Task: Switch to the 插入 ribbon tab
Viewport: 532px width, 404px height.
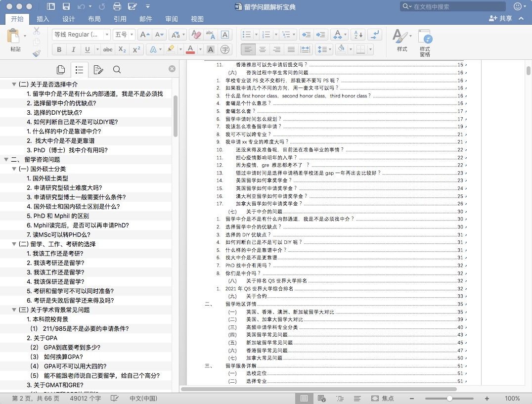Action: (x=43, y=19)
